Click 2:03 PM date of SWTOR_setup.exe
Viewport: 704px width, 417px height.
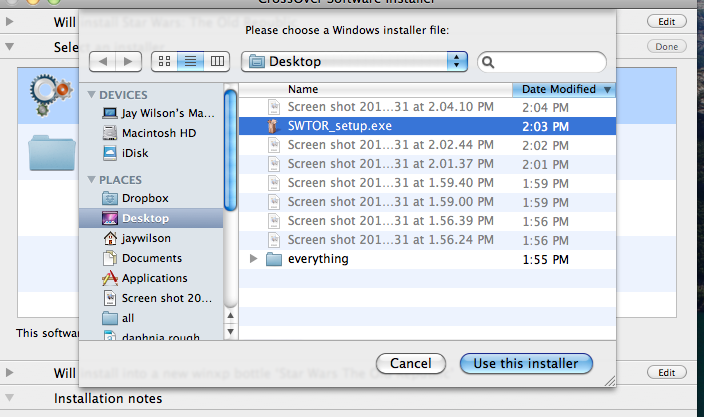(x=546, y=127)
